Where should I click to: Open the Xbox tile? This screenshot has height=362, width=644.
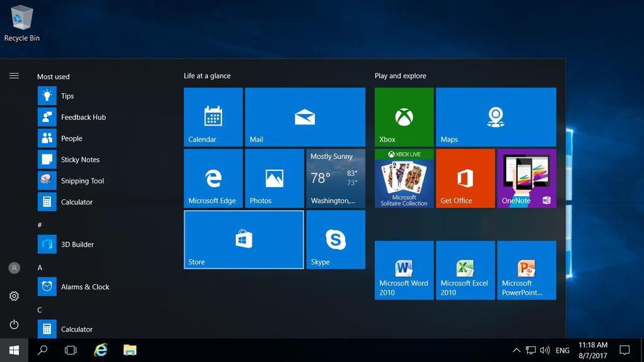click(x=404, y=117)
